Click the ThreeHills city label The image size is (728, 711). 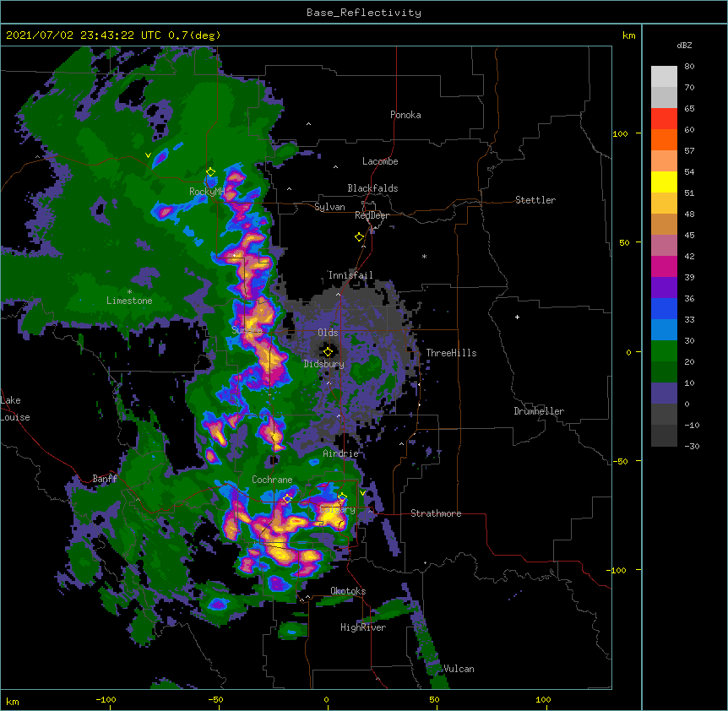click(451, 353)
